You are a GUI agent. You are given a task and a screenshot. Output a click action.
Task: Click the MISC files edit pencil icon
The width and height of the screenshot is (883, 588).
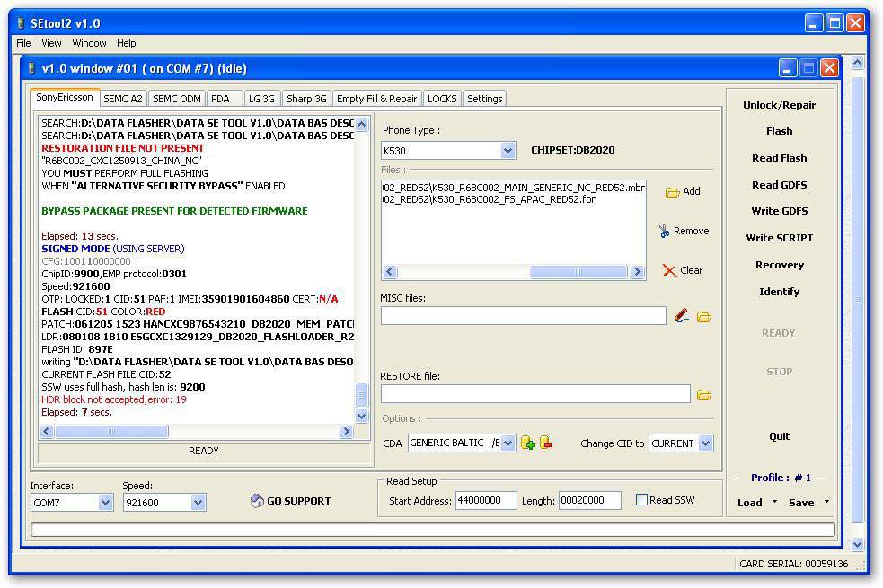click(682, 316)
